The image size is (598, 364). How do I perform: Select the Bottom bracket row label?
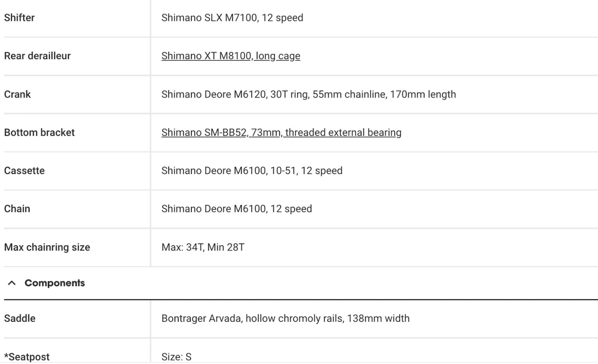39,133
